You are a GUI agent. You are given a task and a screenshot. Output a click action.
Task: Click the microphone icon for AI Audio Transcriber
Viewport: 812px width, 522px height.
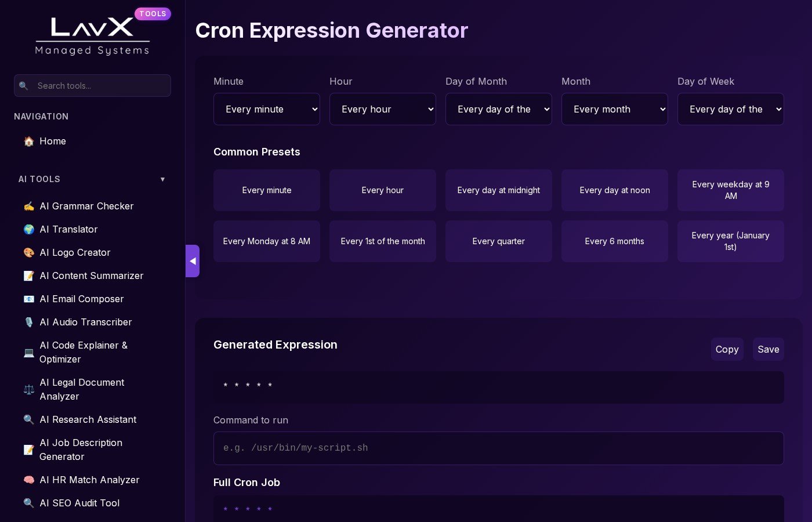[x=28, y=322]
